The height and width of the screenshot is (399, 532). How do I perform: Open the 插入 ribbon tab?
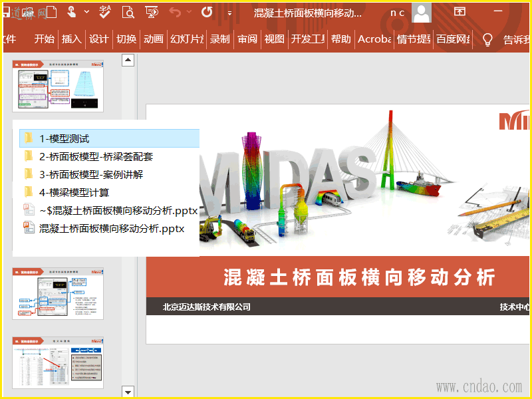point(72,39)
